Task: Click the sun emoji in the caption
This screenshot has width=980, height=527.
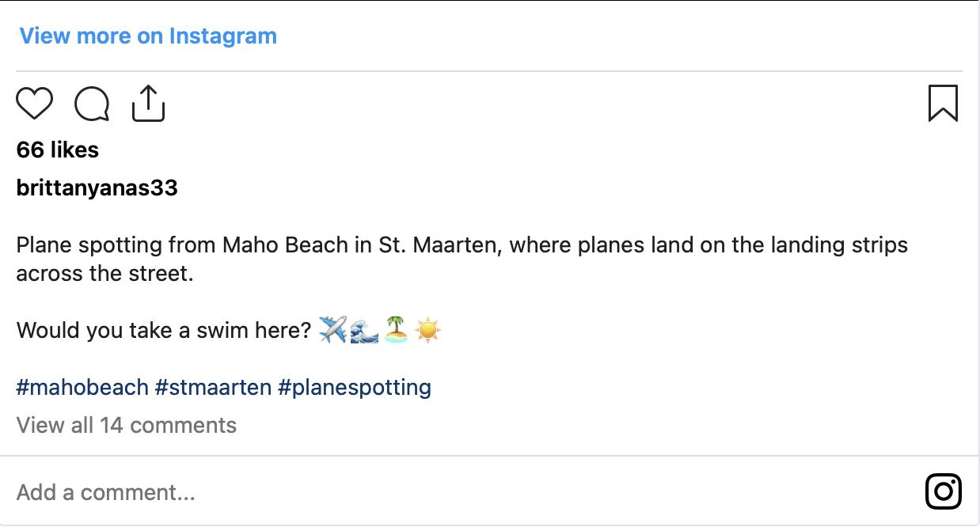Action: tap(427, 330)
